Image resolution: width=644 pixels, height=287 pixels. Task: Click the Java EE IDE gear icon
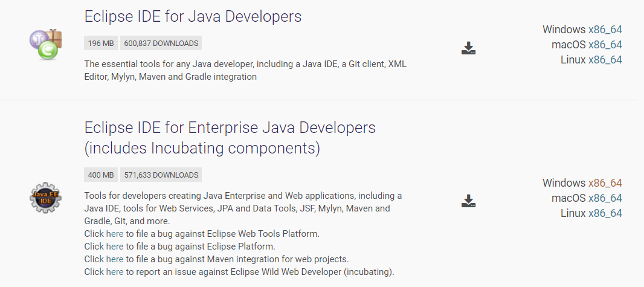pyautogui.click(x=45, y=198)
